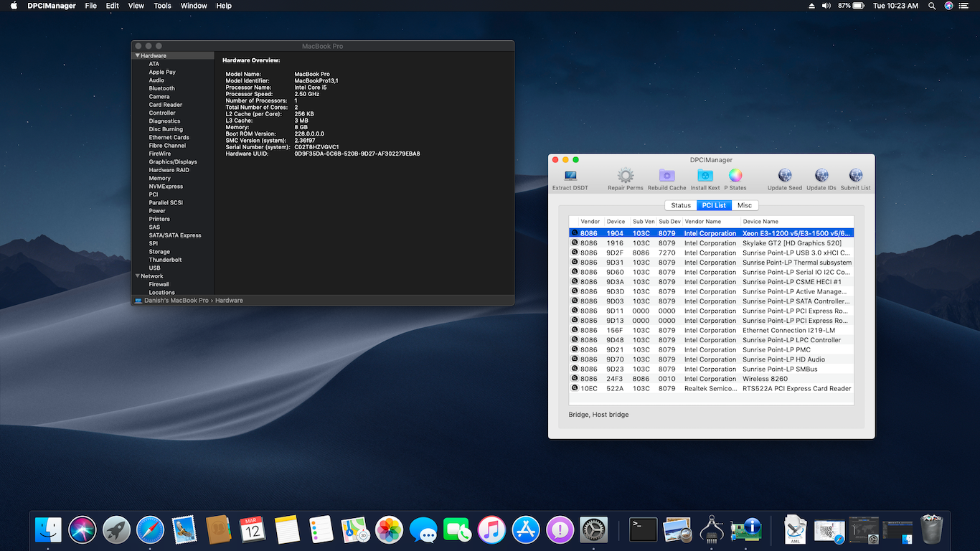Click the Extract DSDT toolbar icon

coord(570,176)
